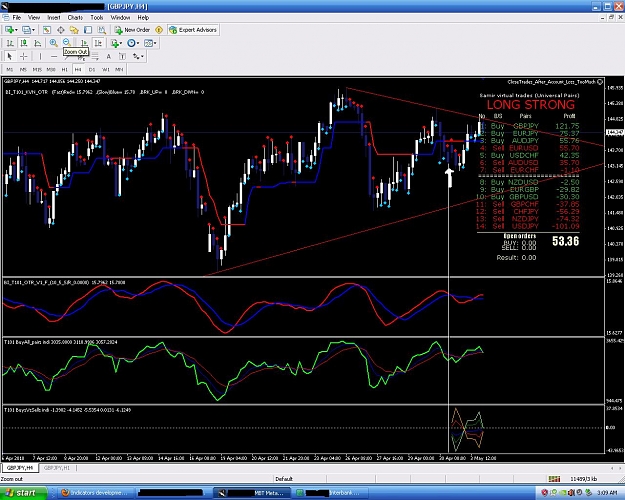Expand the arrows tool dropdown arrow
This screenshot has height=500, width=625.
[142, 57]
